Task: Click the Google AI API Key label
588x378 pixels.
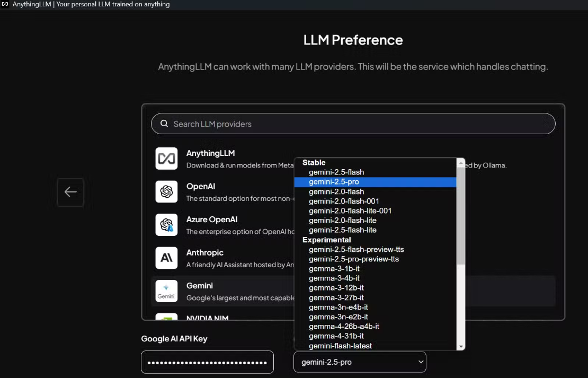Action: pos(174,339)
